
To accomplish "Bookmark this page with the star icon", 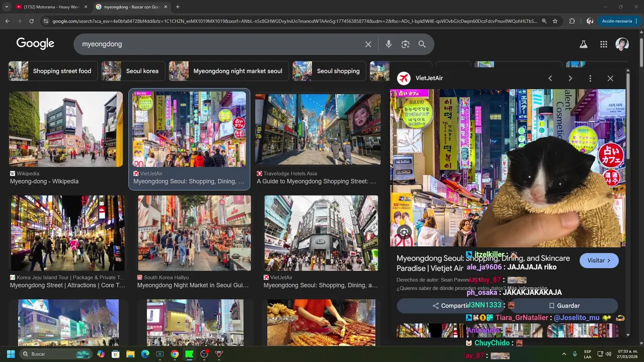I will coord(555,21).
